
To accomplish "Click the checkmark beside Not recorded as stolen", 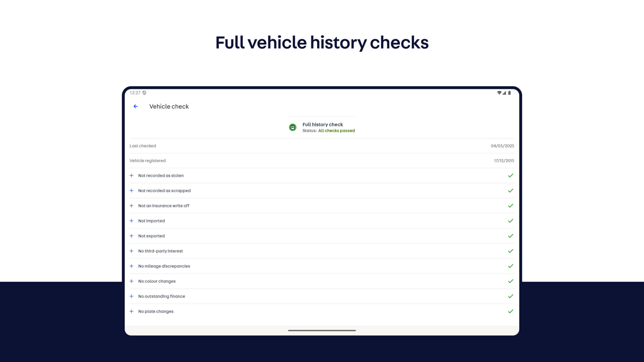I will (x=511, y=175).
